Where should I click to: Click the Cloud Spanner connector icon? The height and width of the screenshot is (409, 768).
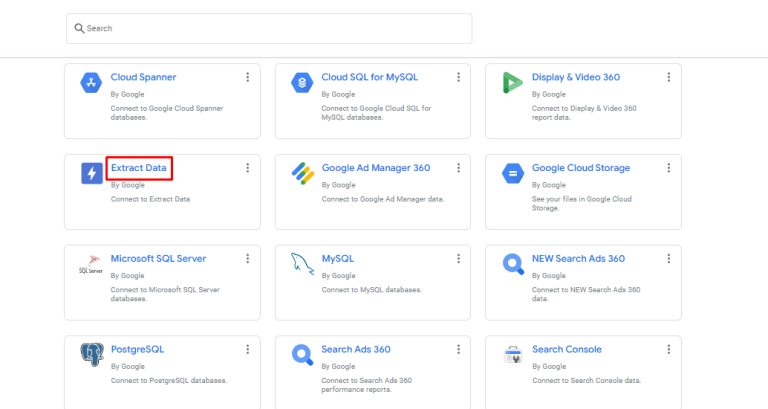[x=92, y=83]
